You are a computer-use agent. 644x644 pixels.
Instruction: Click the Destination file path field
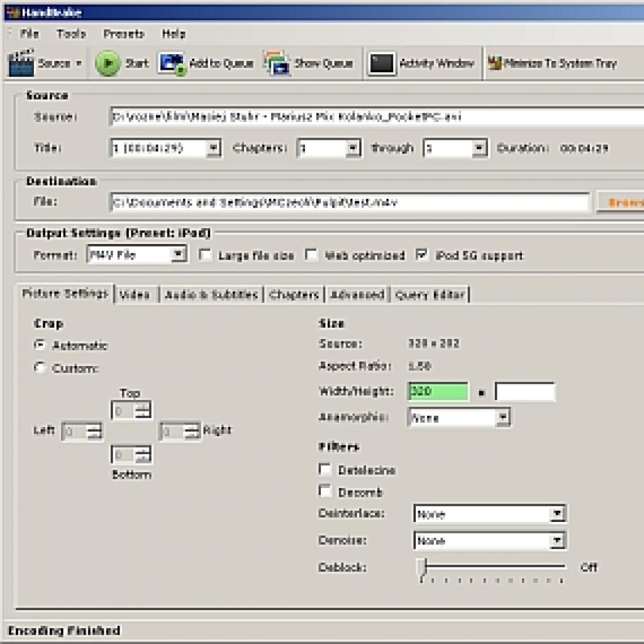tap(350, 202)
